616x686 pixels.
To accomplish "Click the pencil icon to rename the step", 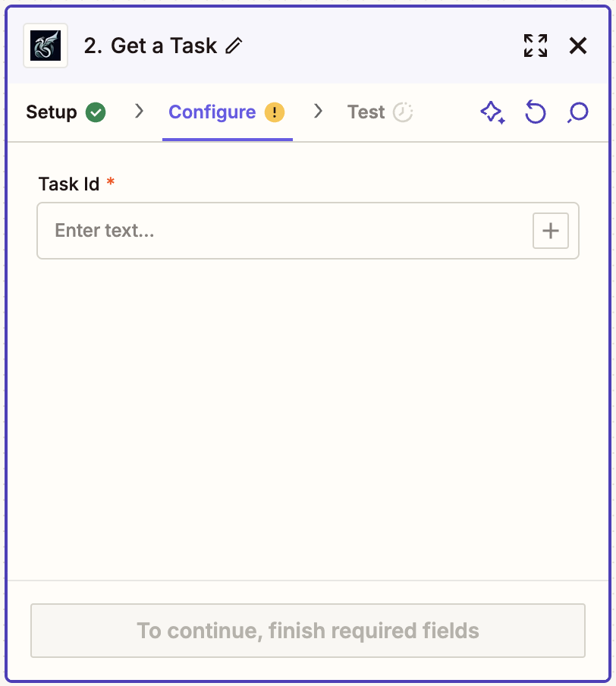I will click(234, 46).
